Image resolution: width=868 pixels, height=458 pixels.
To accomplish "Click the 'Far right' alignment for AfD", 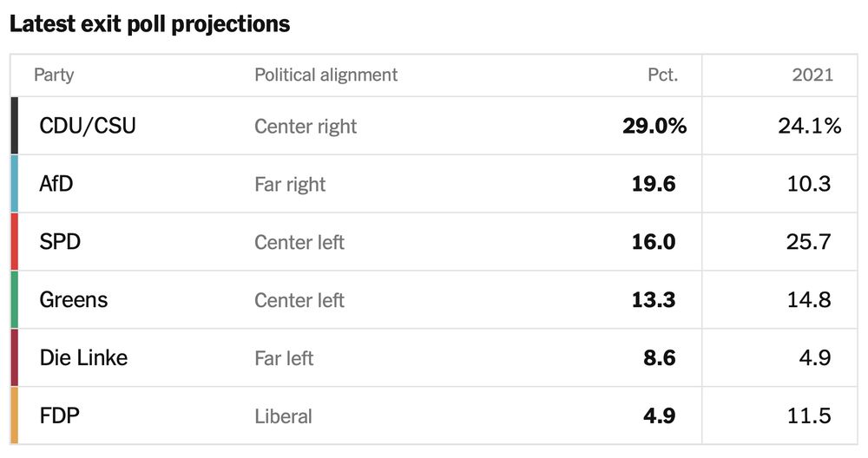I will (x=290, y=184).
